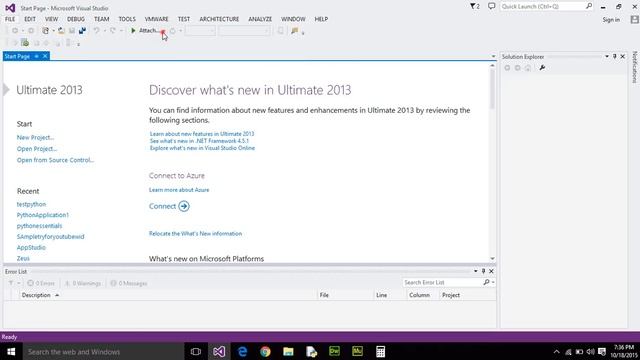Click the Open File toolbar icon
Screen dimensions: 640x360
(x=61, y=31)
